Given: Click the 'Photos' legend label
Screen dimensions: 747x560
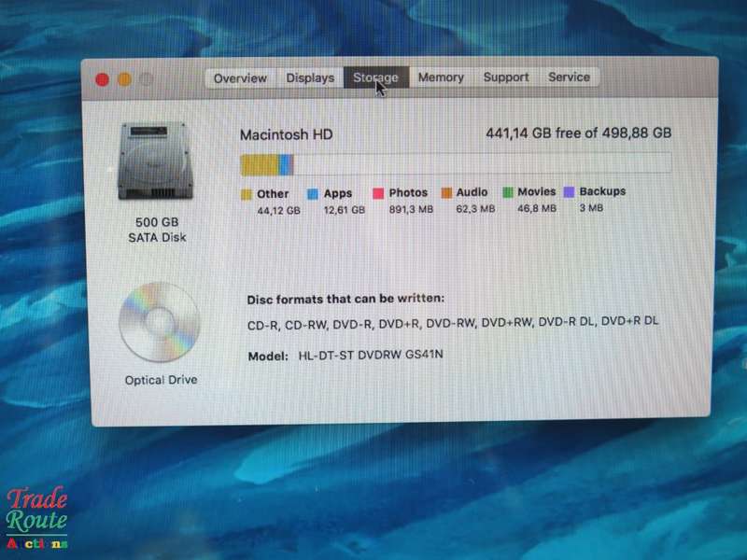Looking at the screenshot, I should 408,192.
